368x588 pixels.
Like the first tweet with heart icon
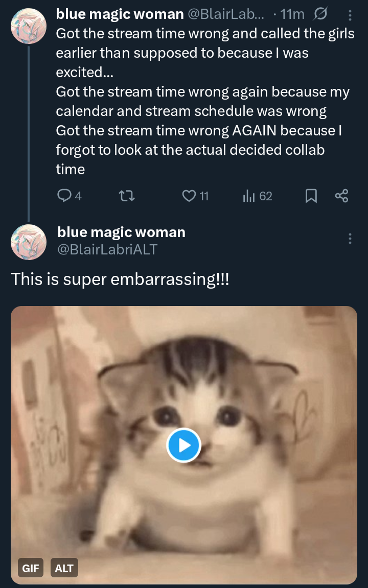click(189, 196)
